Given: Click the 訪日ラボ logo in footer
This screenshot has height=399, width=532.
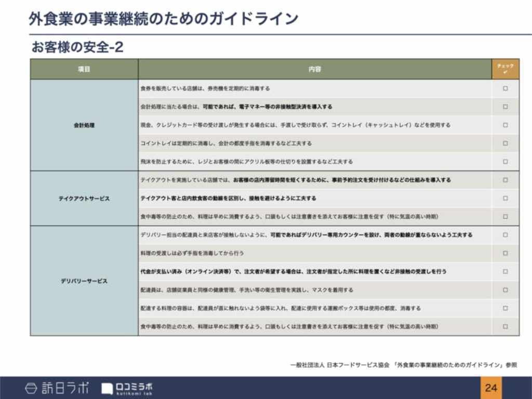Looking at the screenshot, I should tap(57, 388).
